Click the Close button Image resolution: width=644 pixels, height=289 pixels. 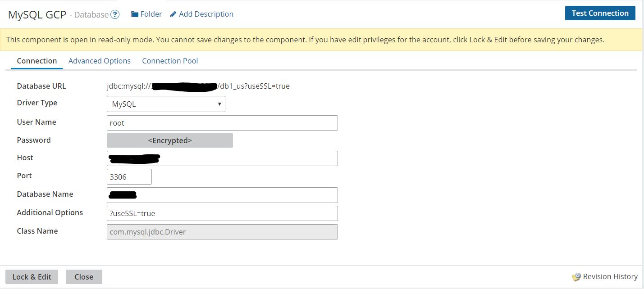tap(84, 276)
